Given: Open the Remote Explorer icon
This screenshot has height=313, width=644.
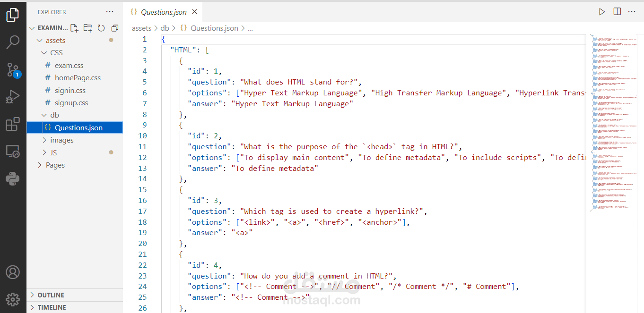Looking at the screenshot, I should [13, 152].
